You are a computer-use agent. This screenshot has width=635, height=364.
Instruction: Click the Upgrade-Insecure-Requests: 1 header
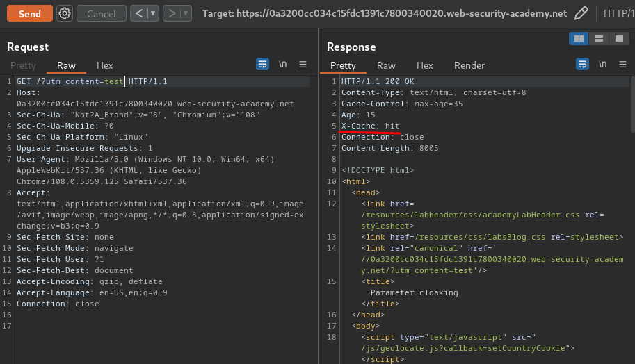85,148
